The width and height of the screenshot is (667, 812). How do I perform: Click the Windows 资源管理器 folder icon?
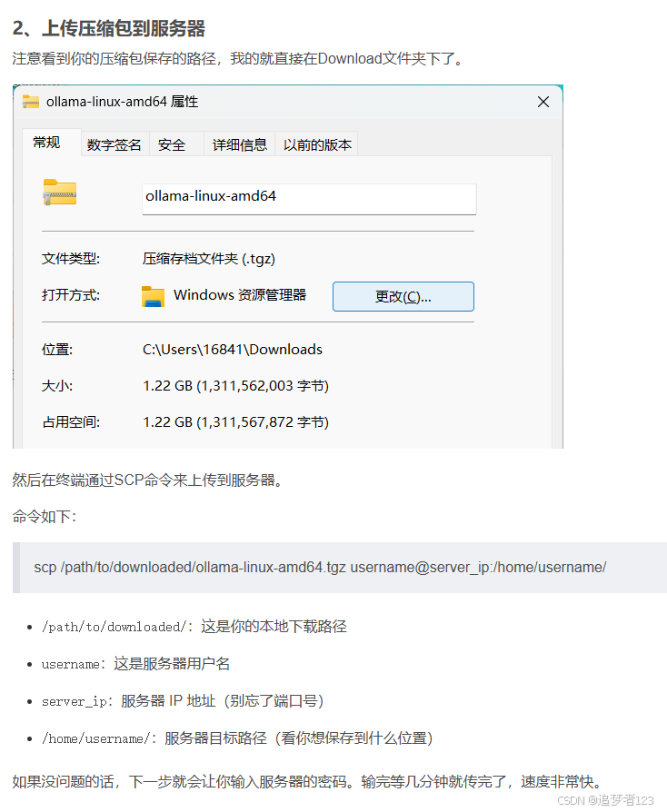[153, 297]
